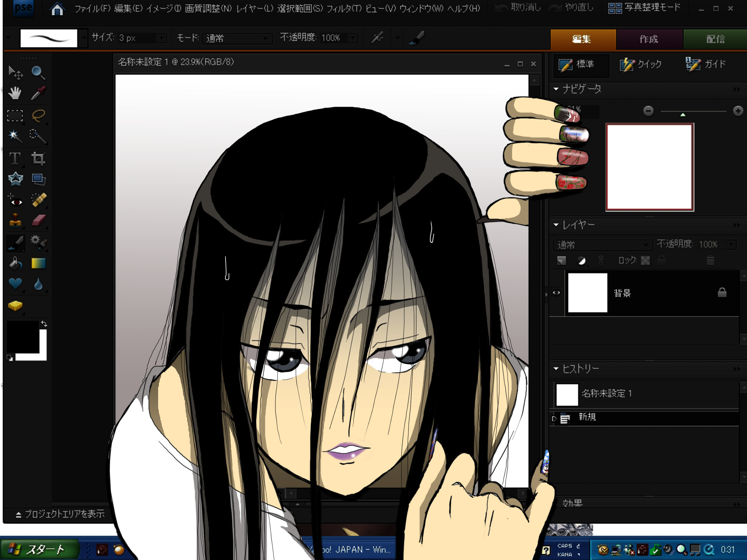
Task: Click the black foreground color swatch
Action: [23, 337]
